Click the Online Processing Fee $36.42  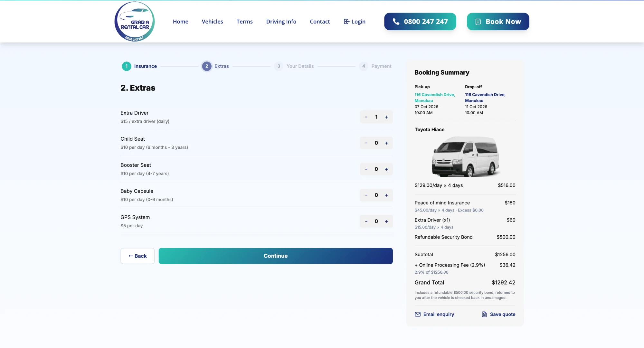pyautogui.click(x=507, y=265)
